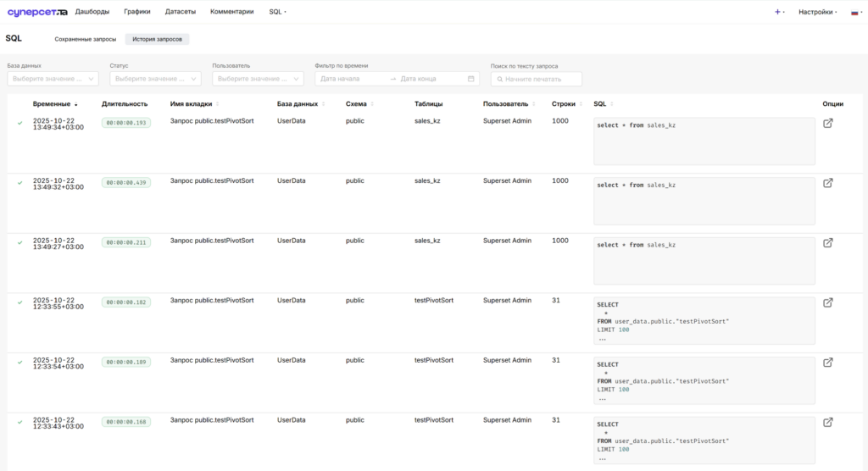868x471 pixels.
Task: Click the Суперсет.та logo
Action: coord(37,12)
